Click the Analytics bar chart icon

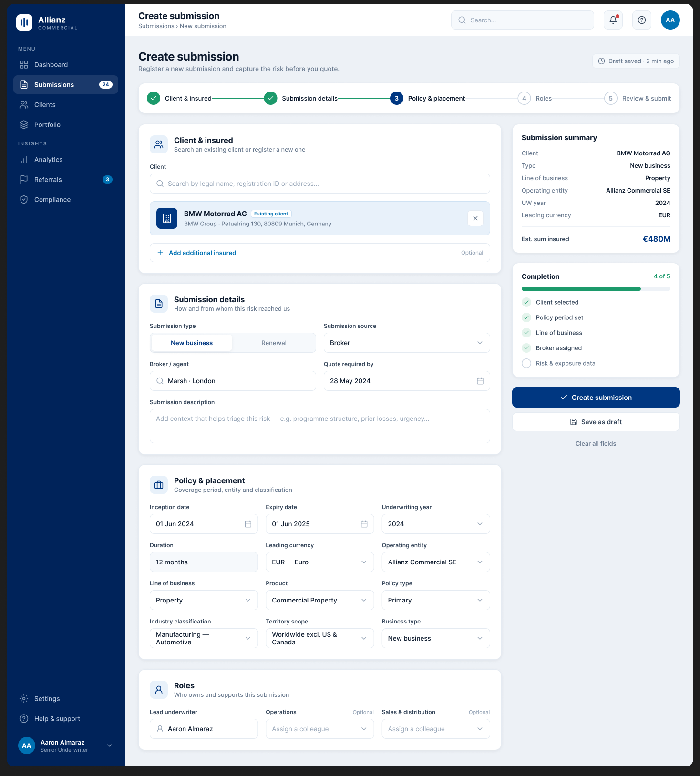point(24,160)
